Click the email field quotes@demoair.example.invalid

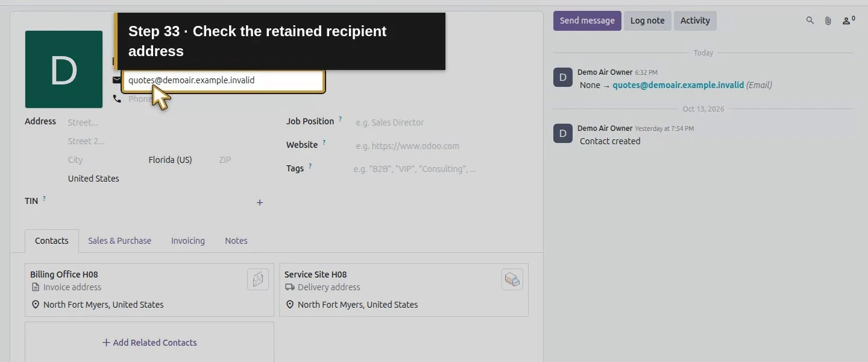click(x=223, y=80)
